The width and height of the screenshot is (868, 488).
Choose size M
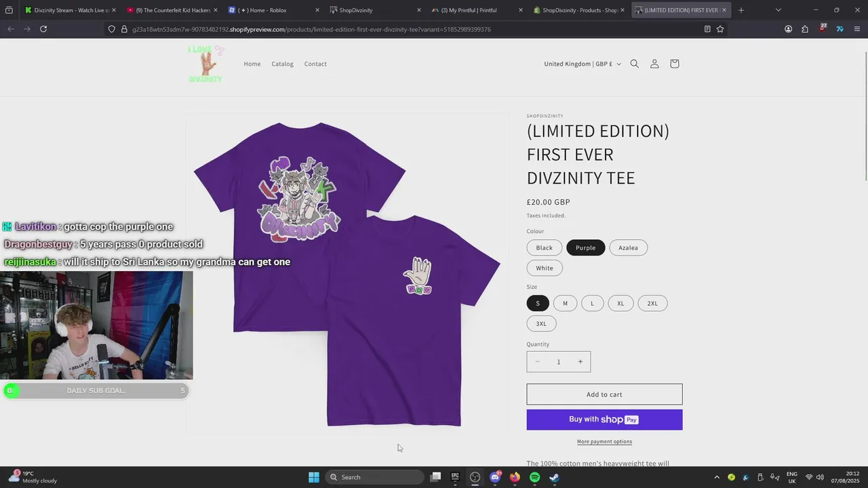coord(565,304)
